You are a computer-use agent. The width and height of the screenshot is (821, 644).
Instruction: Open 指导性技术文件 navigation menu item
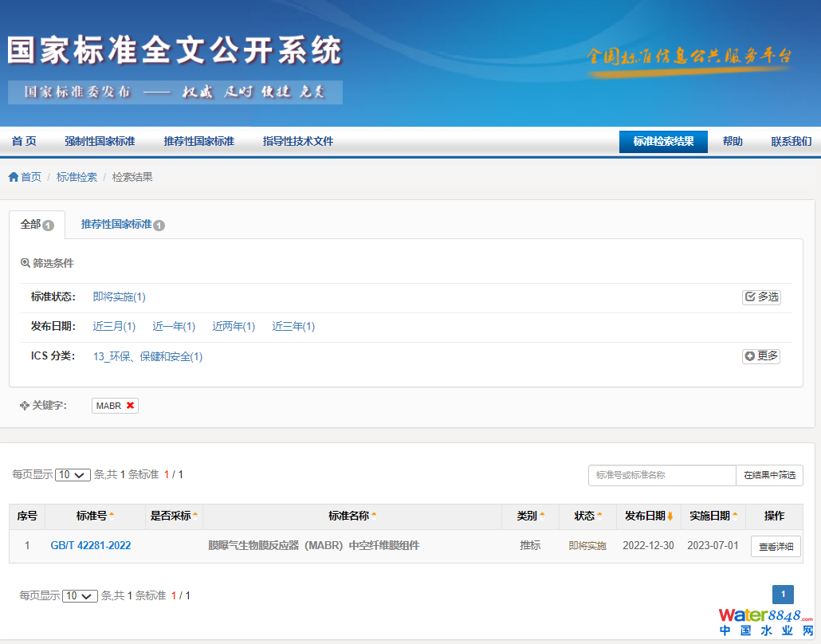[x=298, y=141]
